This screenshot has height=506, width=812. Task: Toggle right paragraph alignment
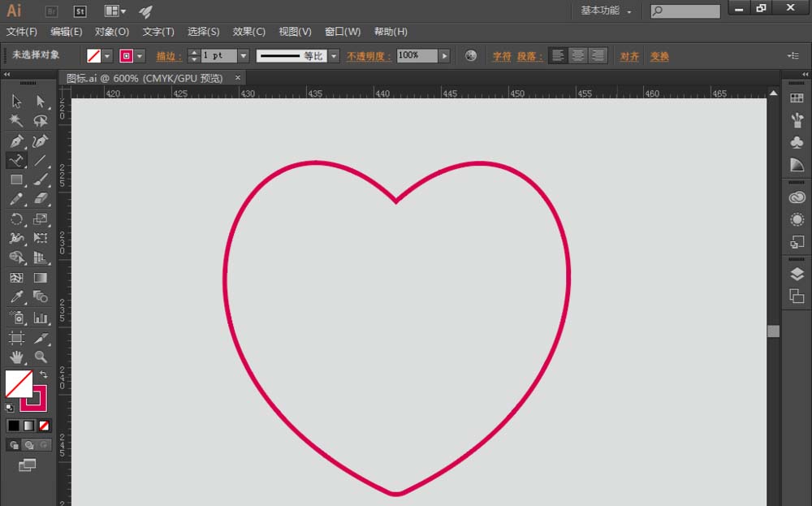click(x=597, y=55)
